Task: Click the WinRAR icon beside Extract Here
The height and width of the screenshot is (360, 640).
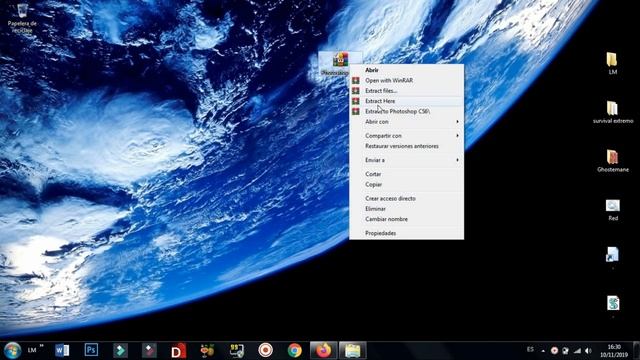Action: [x=356, y=101]
